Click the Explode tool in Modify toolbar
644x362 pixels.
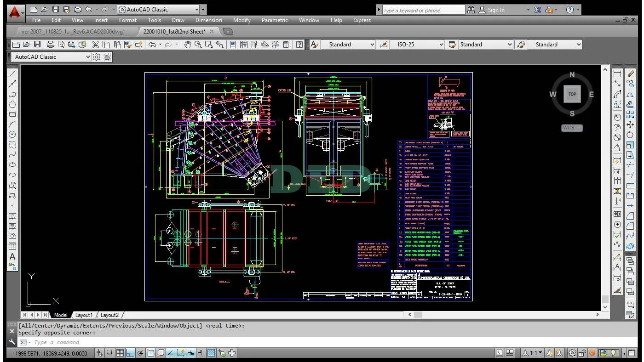(x=630, y=246)
